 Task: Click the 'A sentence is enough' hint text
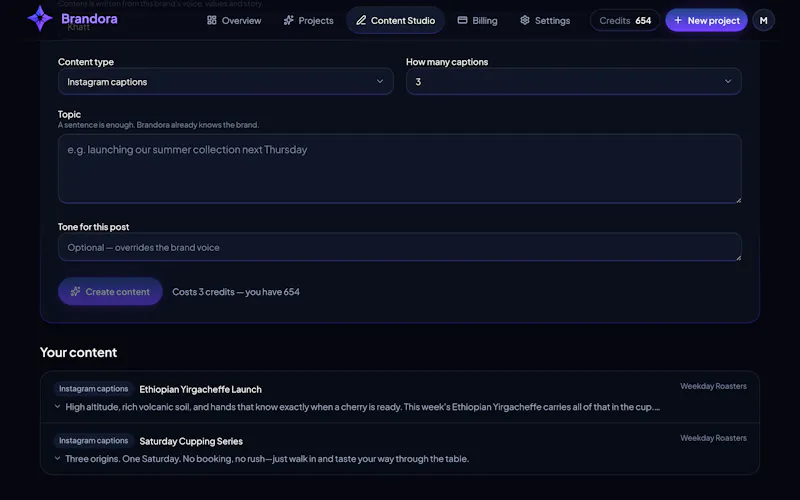click(158, 125)
